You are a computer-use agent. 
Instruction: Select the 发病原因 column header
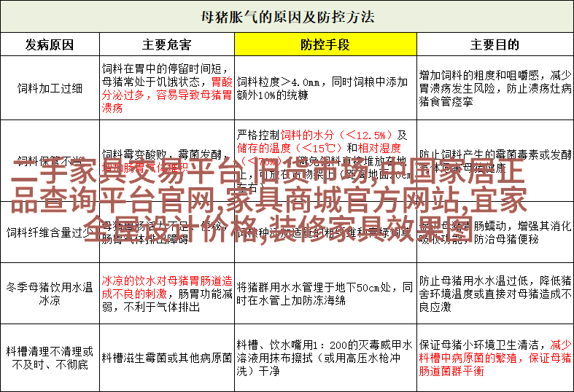tap(50, 44)
